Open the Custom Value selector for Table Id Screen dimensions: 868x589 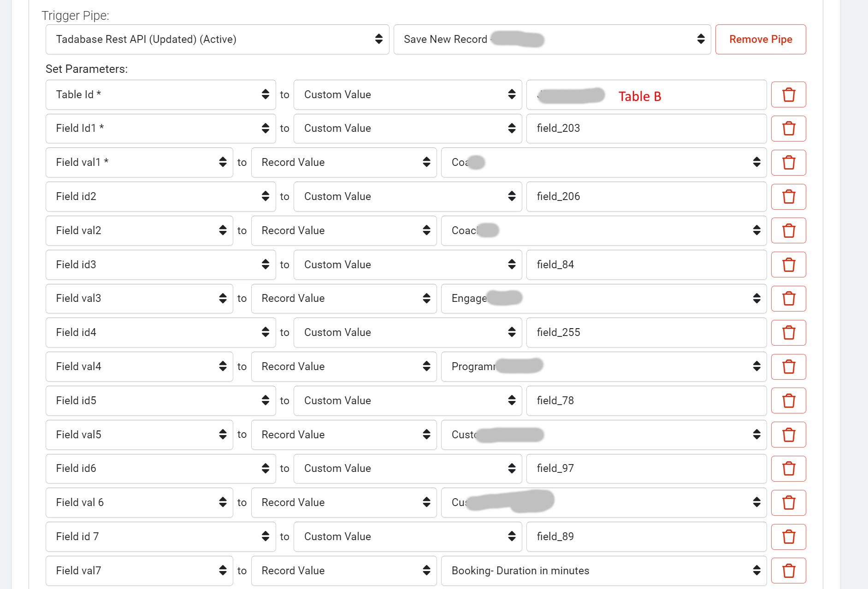click(x=407, y=94)
